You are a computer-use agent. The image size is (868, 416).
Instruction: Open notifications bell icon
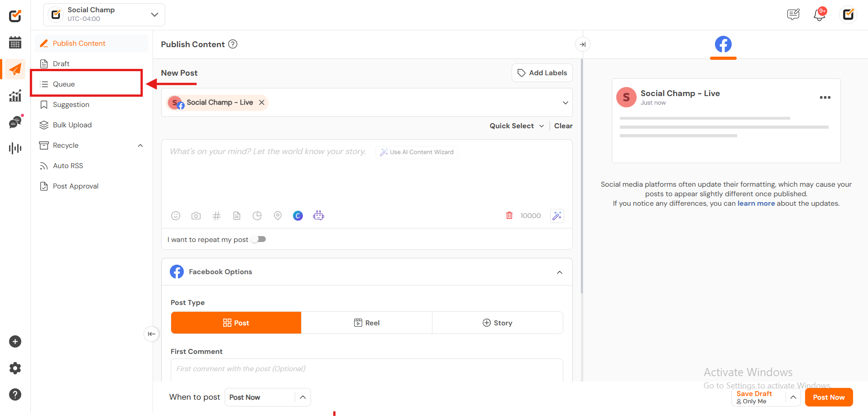pyautogui.click(x=819, y=15)
